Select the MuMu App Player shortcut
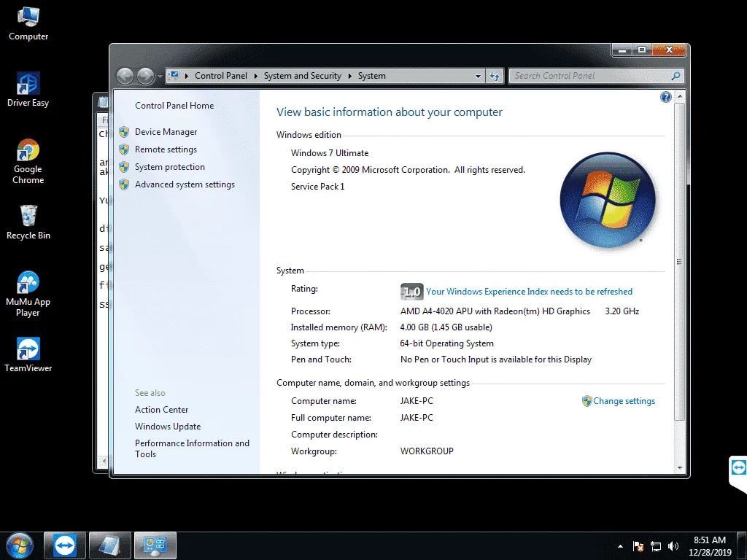Screen dimensions: 747x560 point(28,294)
